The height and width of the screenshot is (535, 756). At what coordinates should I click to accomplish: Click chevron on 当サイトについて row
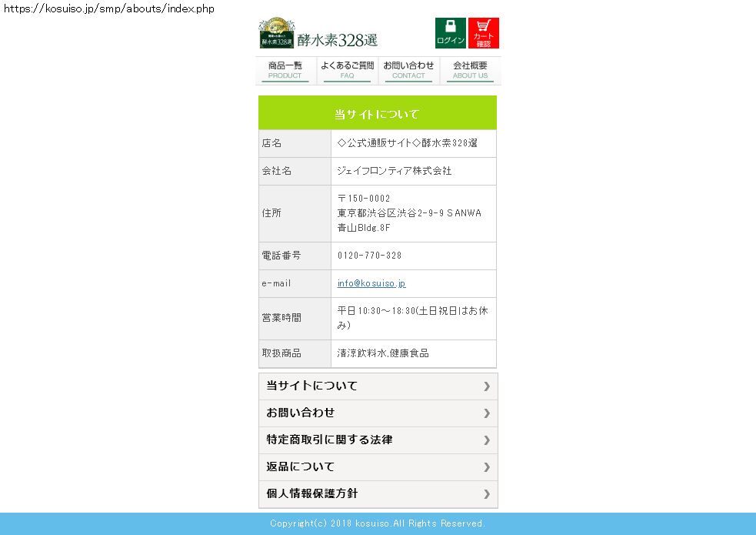(x=487, y=386)
